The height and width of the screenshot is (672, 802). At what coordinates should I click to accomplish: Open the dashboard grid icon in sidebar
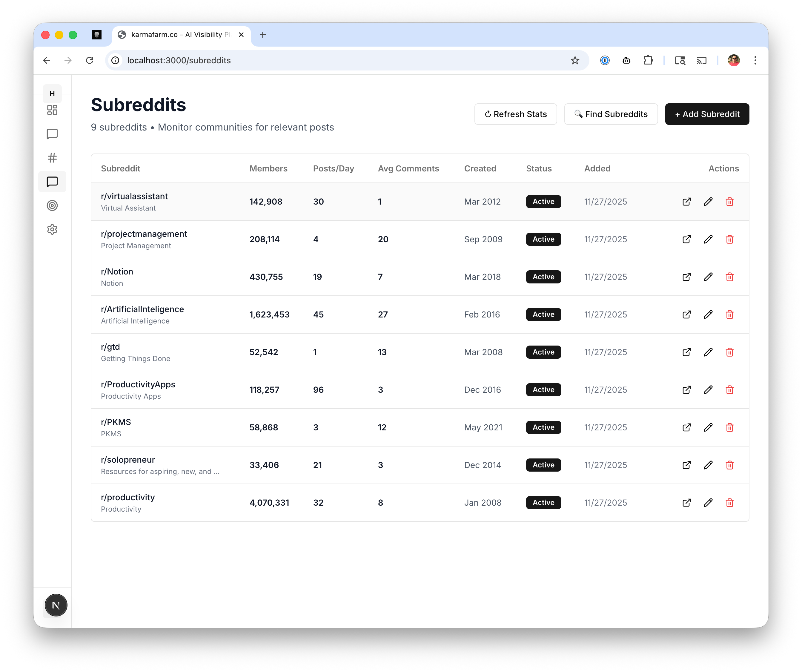point(52,110)
